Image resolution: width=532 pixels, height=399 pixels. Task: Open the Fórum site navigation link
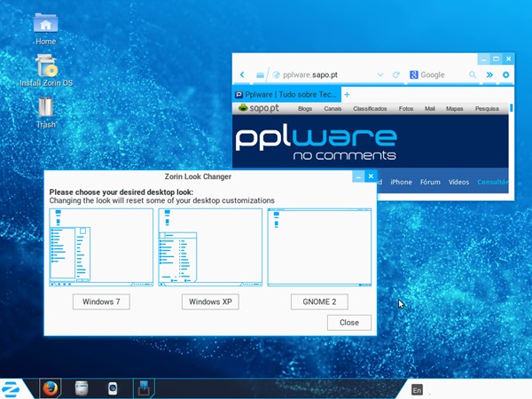(x=430, y=182)
